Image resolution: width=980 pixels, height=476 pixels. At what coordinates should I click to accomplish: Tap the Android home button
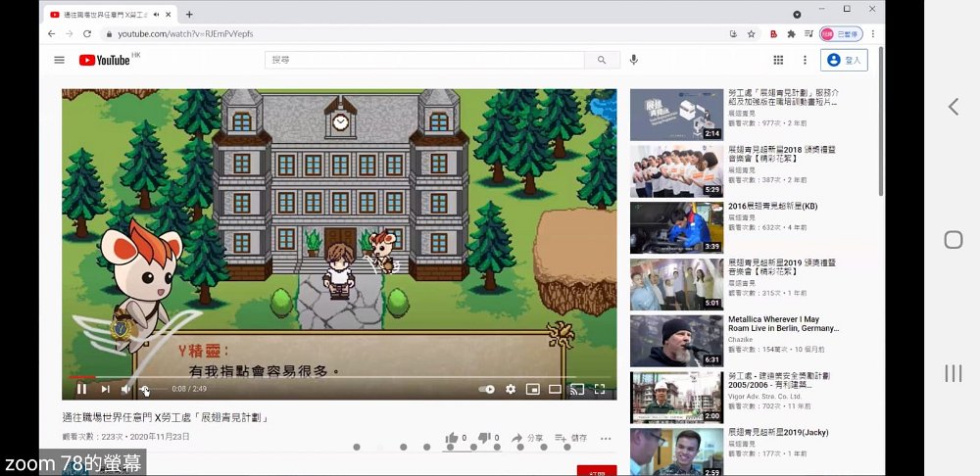tap(954, 240)
